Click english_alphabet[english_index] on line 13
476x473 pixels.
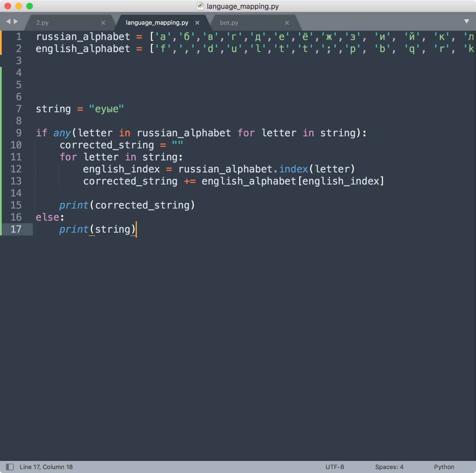[x=293, y=181]
